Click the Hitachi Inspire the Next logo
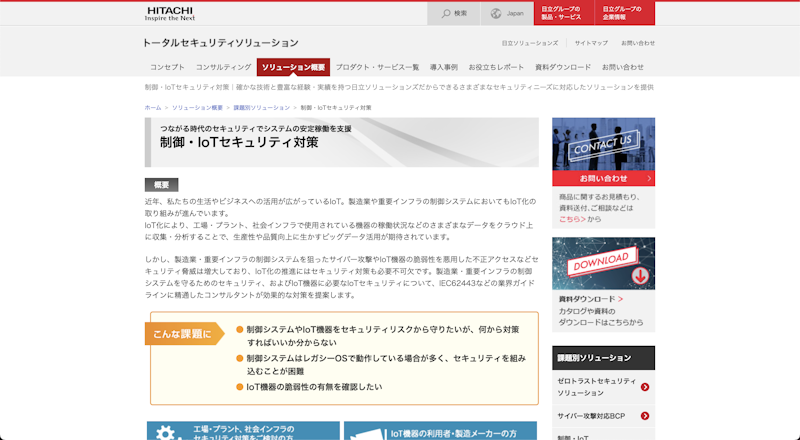 172,13
